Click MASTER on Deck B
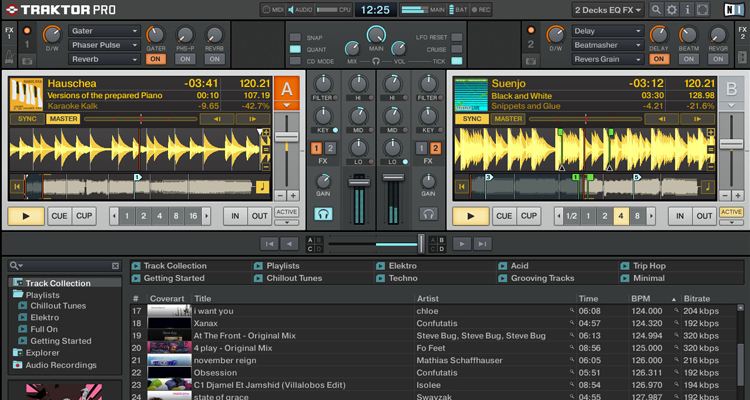750x400 pixels. click(508, 119)
